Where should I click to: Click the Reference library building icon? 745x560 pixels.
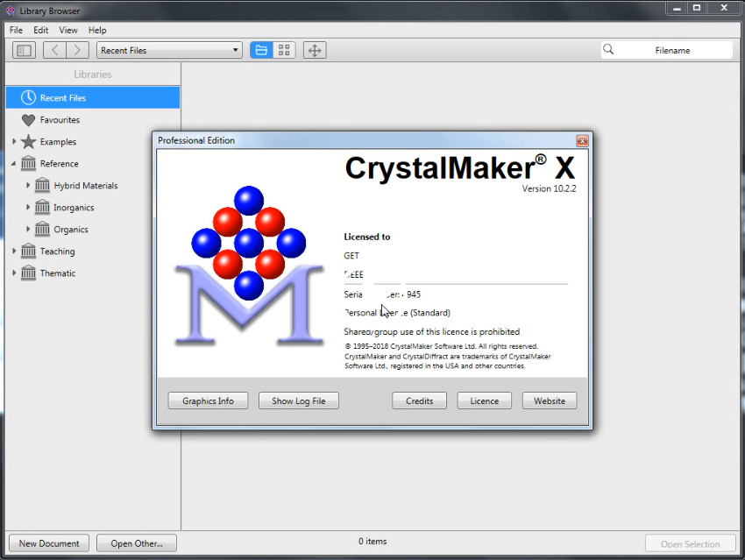pyautogui.click(x=29, y=163)
